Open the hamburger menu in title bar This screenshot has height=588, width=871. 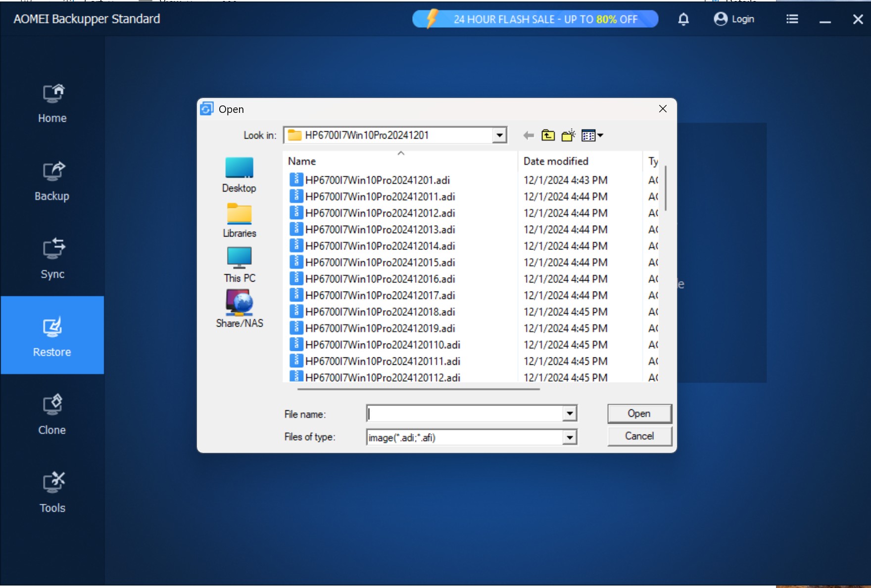click(792, 19)
